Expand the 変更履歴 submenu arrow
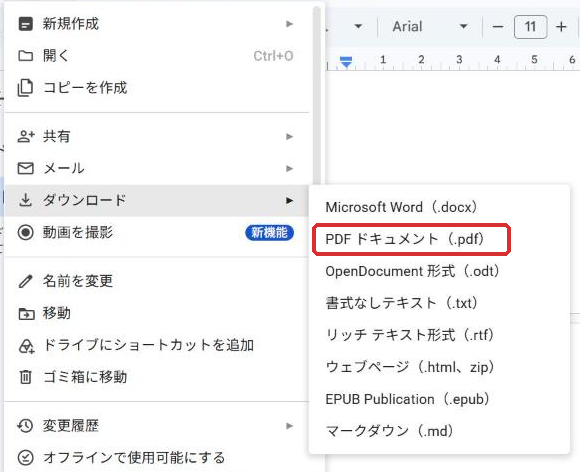 [289, 426]
